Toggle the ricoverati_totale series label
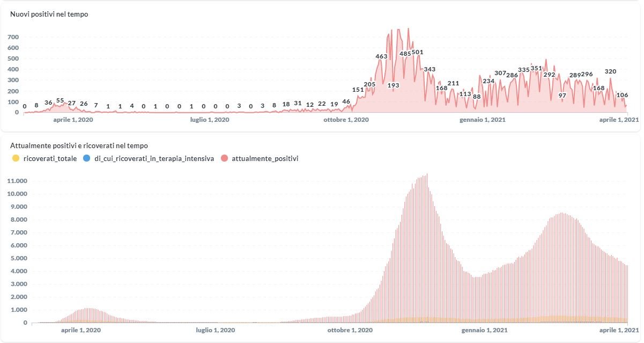The height and width of the screenshot is (343, 644). point(50,158)
